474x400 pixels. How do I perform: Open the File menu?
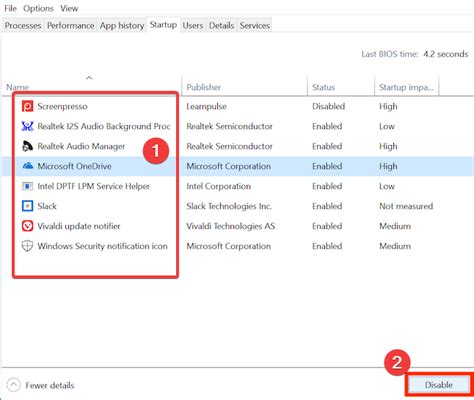pos(10,8)
